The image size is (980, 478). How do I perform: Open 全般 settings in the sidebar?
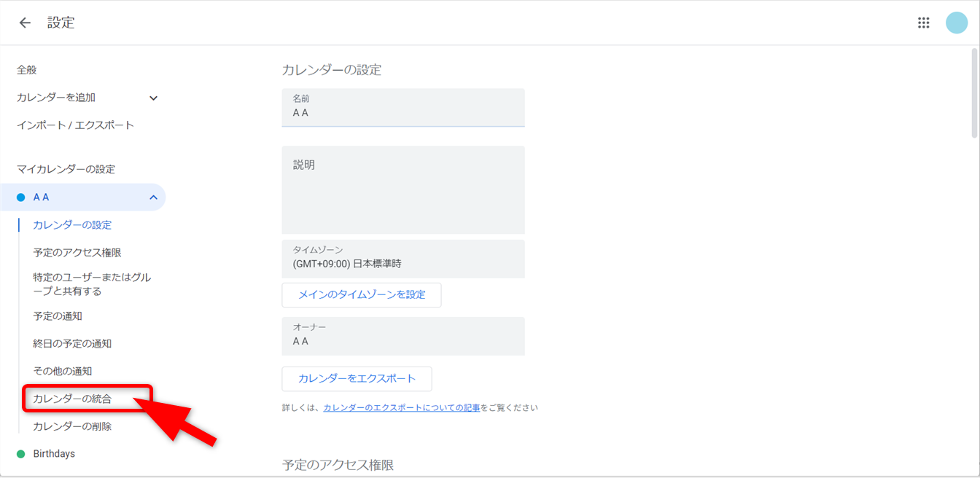pyautogui.click(x=27, y=70)
